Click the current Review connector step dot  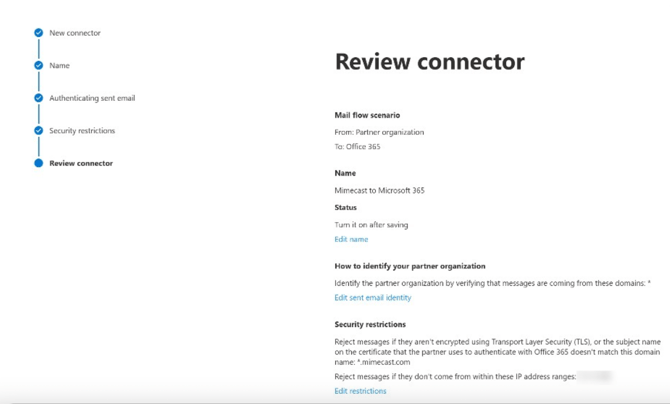pos(38,163)
